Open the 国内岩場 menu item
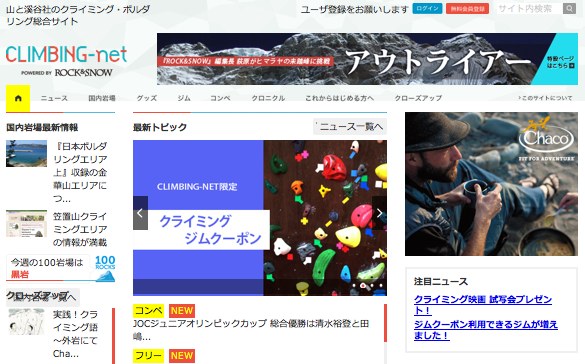Image resolution: width=585 pixels, height=364 pixels. click(101, 98)
